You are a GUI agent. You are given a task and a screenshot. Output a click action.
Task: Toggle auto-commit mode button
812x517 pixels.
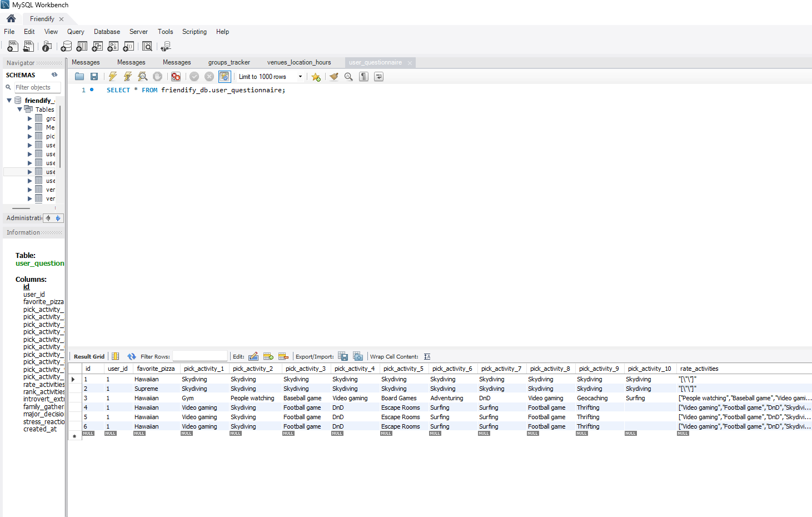click(x=225, y=77)
